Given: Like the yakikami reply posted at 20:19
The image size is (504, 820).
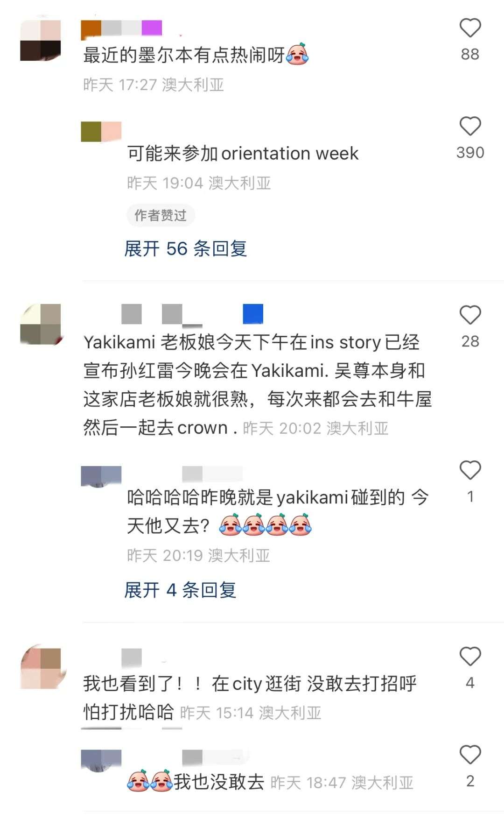Looking at the screenshot, I should pos(470,470).
